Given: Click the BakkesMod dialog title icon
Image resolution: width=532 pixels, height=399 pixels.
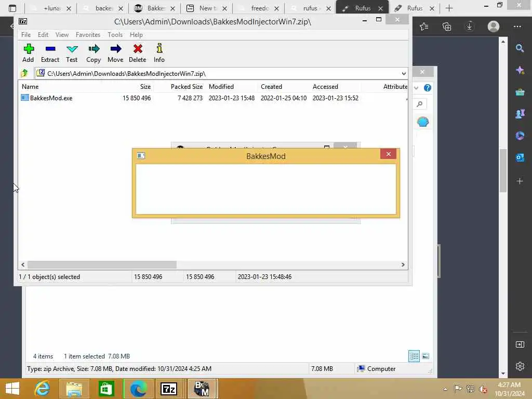Looking at the screenshot, I should (x=141, y=156).
